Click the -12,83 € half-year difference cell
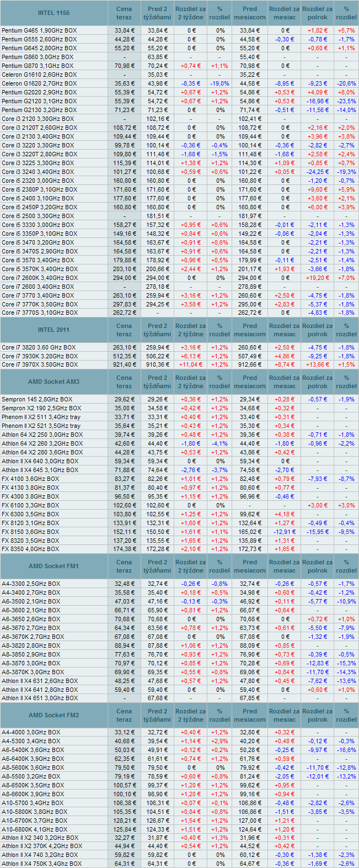Screen dimensions: 359x868 [318, 663]
